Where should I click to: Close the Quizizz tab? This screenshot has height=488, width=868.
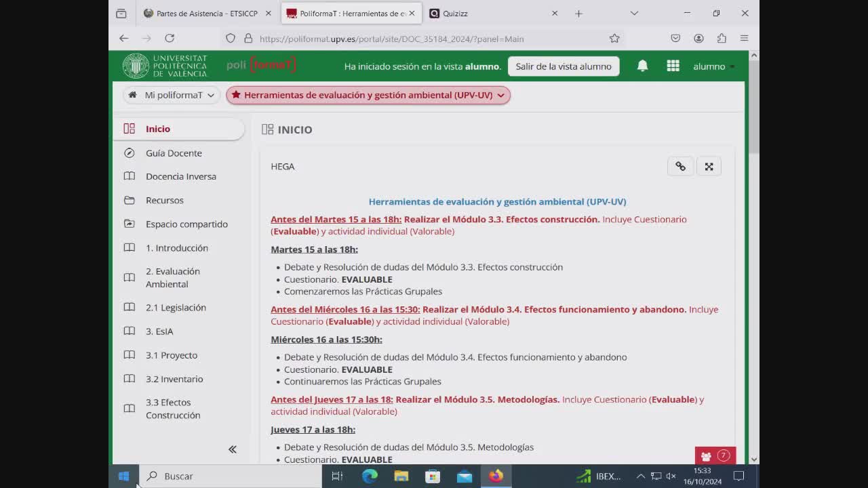click(555, 14)
